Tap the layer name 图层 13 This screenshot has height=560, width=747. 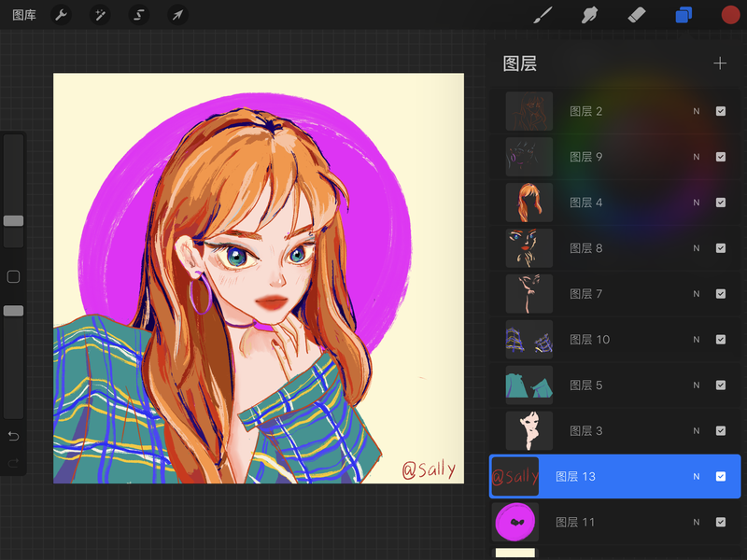pyautogui.click(x=575, y=477)
